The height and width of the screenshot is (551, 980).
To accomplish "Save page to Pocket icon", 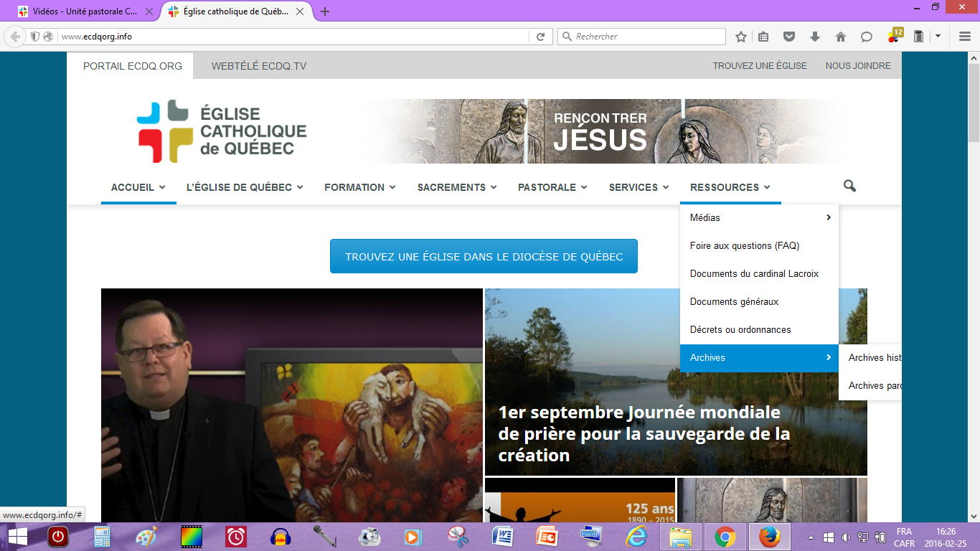I will (788, 37).
